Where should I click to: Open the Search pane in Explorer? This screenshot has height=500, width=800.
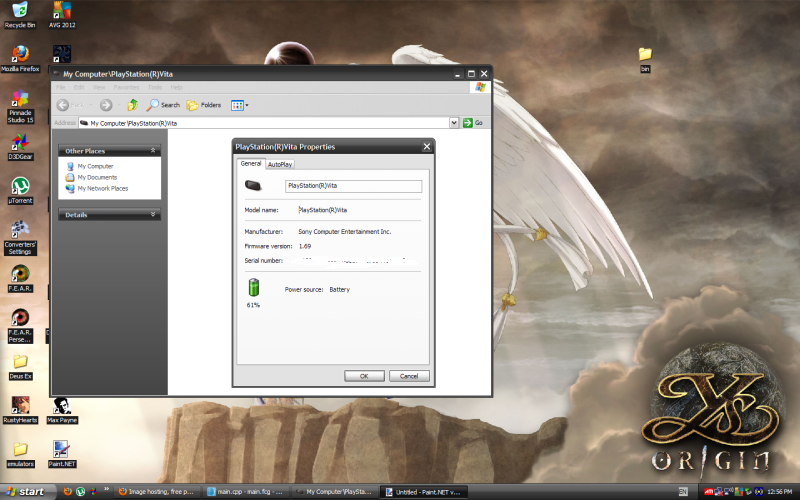163,105
